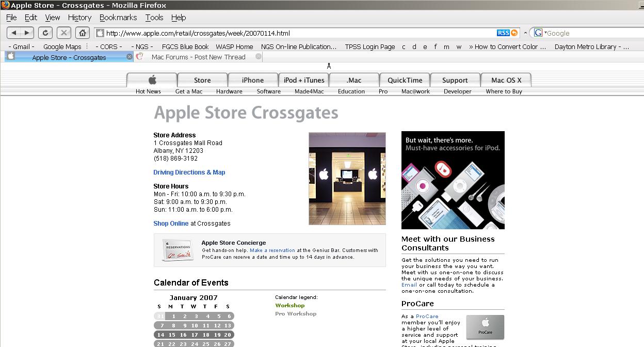Open the Crossgates store front photo

point(347,179)
